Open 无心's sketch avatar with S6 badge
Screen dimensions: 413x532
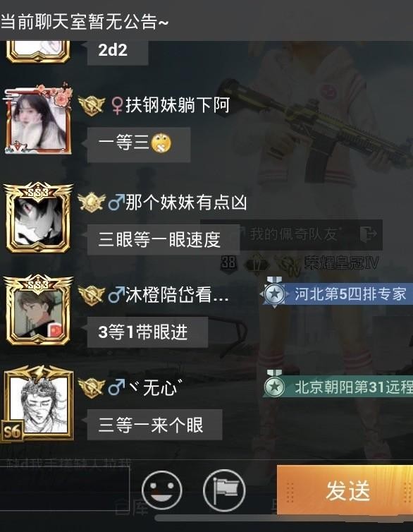coord(37,404)
